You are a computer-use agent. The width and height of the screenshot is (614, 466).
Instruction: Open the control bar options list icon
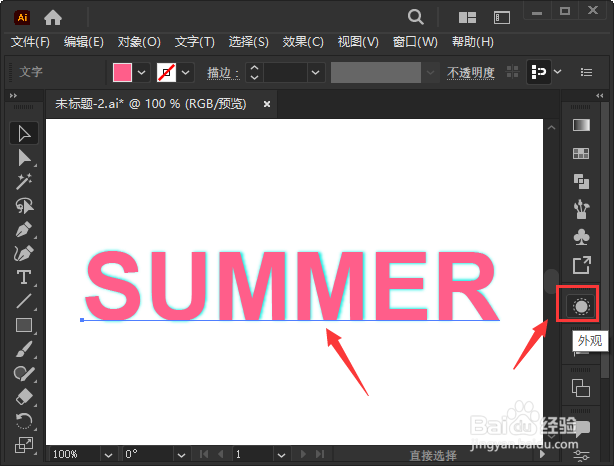(x=586, y=72)
